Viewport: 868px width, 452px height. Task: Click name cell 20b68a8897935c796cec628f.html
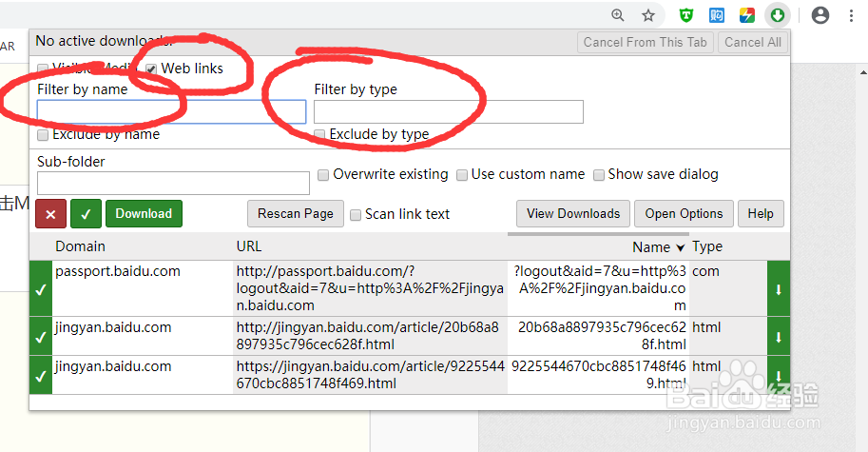[598, 336]
